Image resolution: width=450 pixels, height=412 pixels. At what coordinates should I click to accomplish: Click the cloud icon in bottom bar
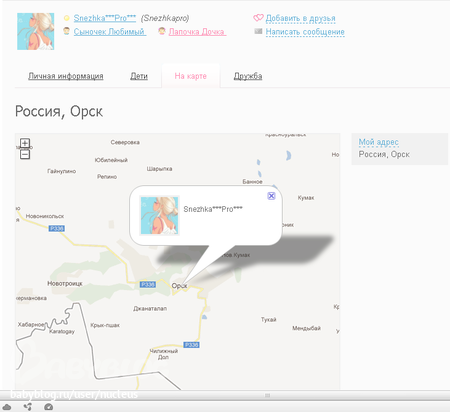tap(7, 407)
